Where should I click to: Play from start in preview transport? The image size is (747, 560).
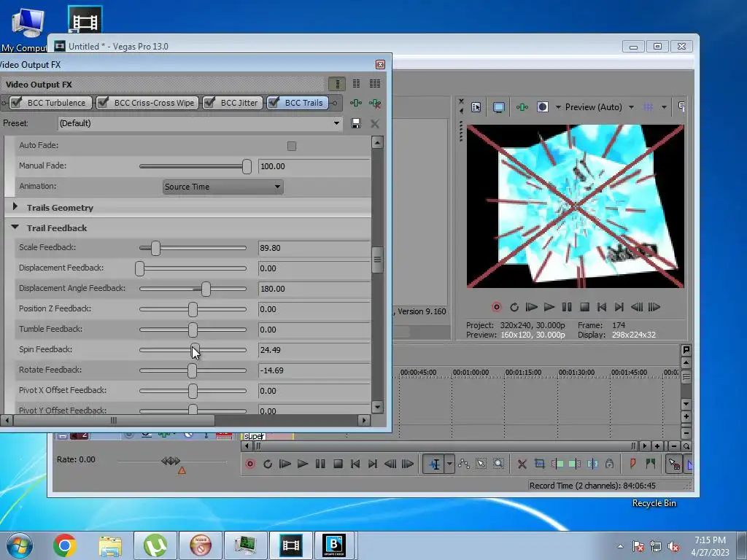point(532,307)
